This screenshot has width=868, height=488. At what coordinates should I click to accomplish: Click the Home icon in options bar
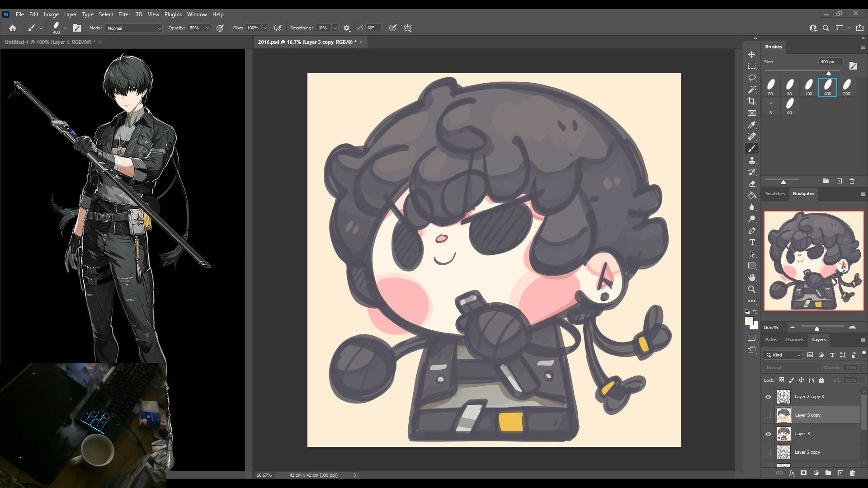point(13,28)
